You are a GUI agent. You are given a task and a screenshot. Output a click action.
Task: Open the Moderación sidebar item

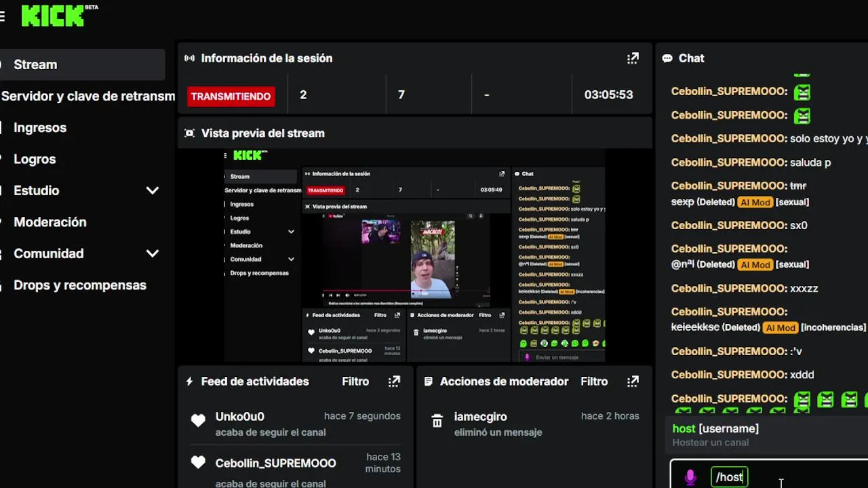point(50,222)
